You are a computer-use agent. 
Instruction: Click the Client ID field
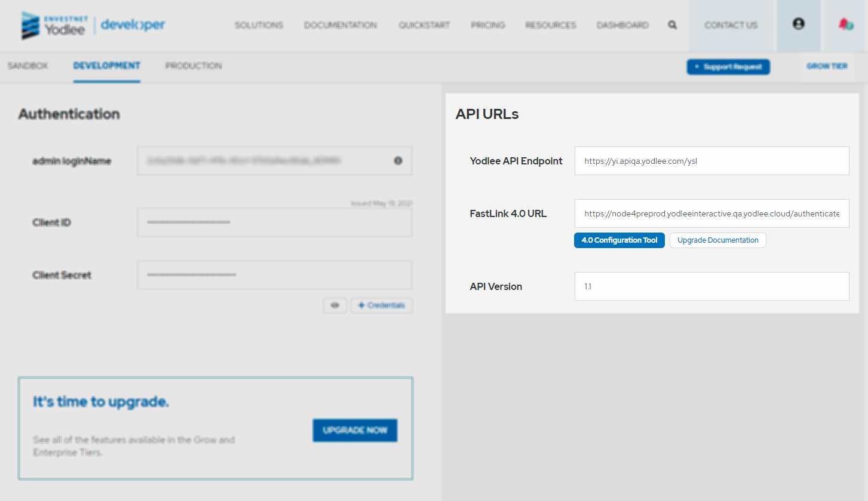[275, 222]
